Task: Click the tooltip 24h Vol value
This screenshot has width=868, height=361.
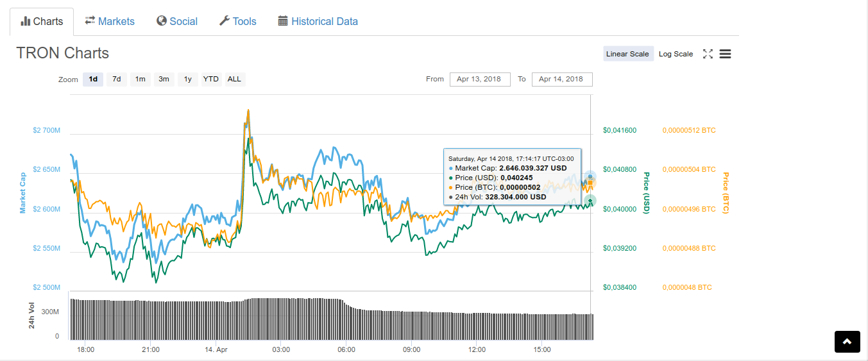Action: point(516,197)
